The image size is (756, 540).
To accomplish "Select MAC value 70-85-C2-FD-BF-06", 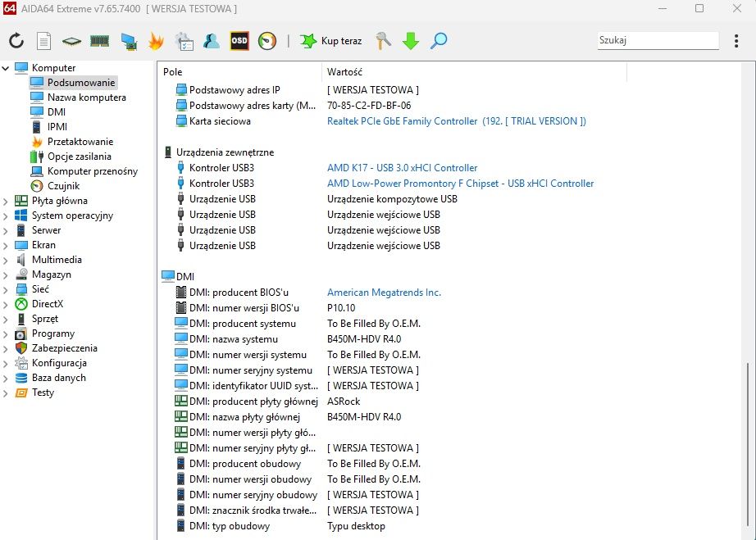I will pos(369,106).
